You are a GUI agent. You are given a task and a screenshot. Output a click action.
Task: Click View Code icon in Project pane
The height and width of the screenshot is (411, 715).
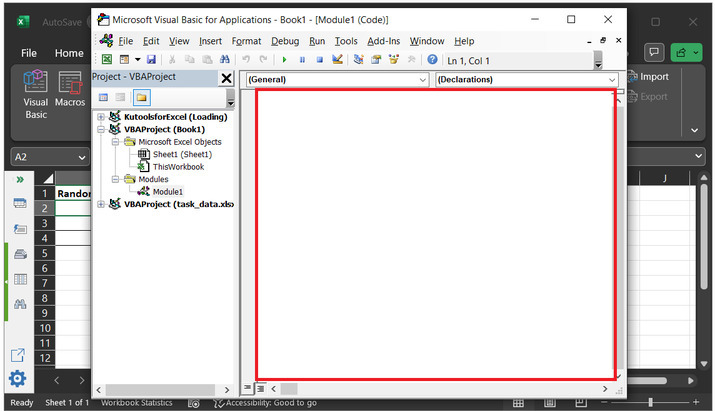(x=104, y=97)
